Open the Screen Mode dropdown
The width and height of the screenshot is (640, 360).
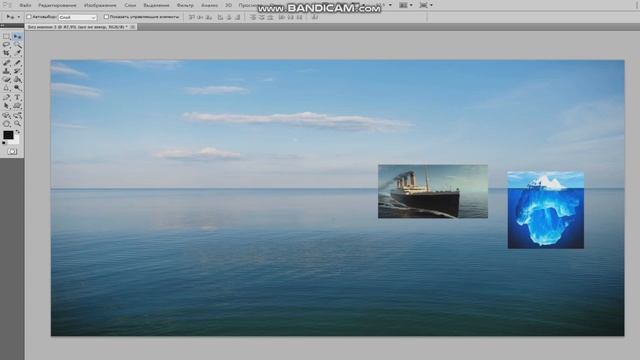point(426,5)
